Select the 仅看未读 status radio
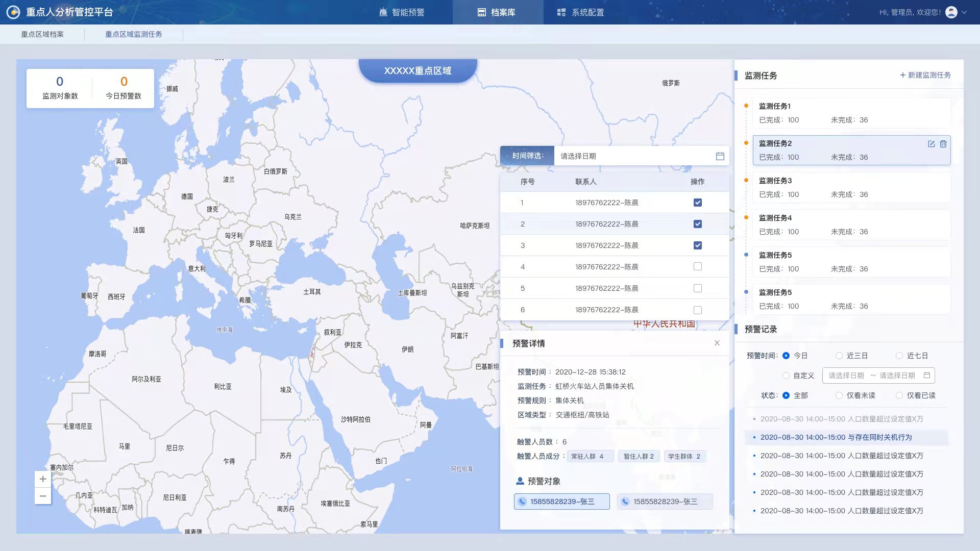This screenshot has height=551, width=980. [839, 395]
